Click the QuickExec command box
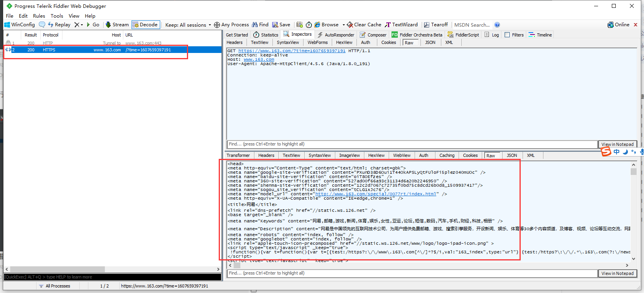The height and width of the screenshot is (293, 644). pos(112,277)
